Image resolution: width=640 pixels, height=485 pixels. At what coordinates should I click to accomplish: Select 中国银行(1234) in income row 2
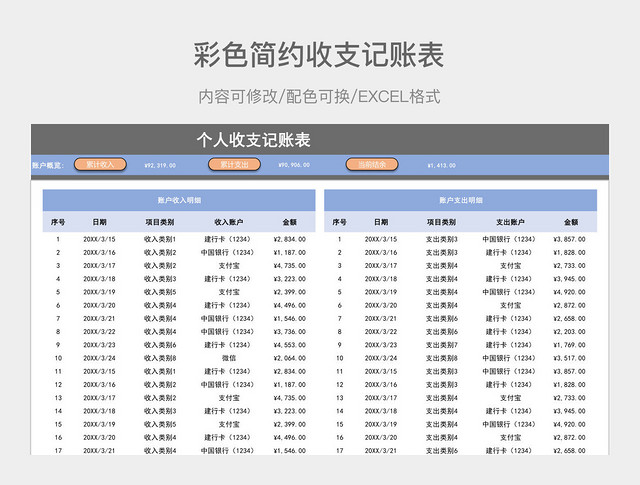point(227,252)
